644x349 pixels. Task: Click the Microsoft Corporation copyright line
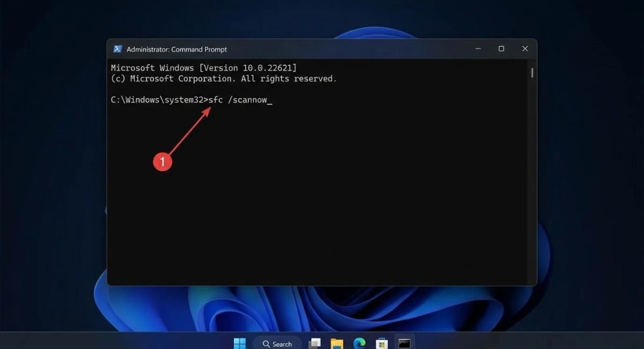click(x=224, y=78)
